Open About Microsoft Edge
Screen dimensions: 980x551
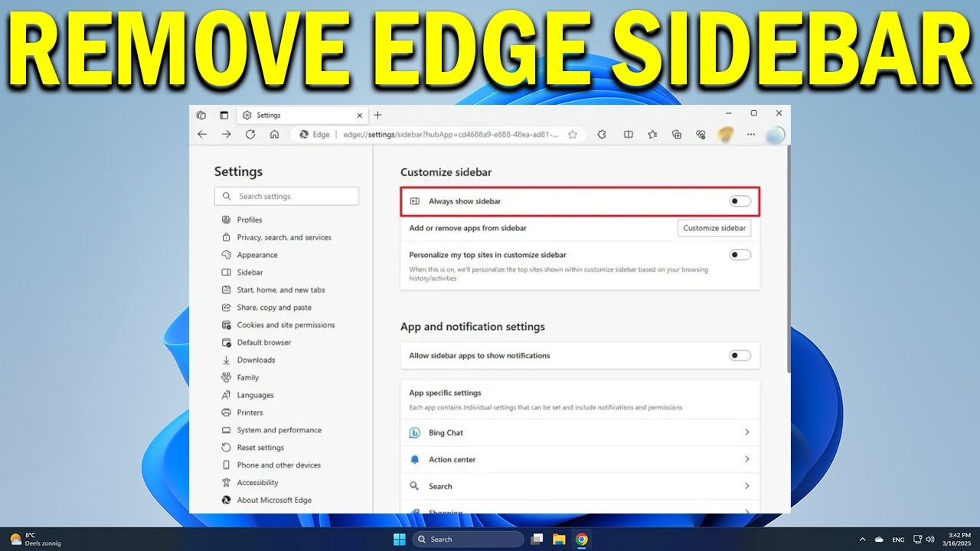[x=273, y=500]
